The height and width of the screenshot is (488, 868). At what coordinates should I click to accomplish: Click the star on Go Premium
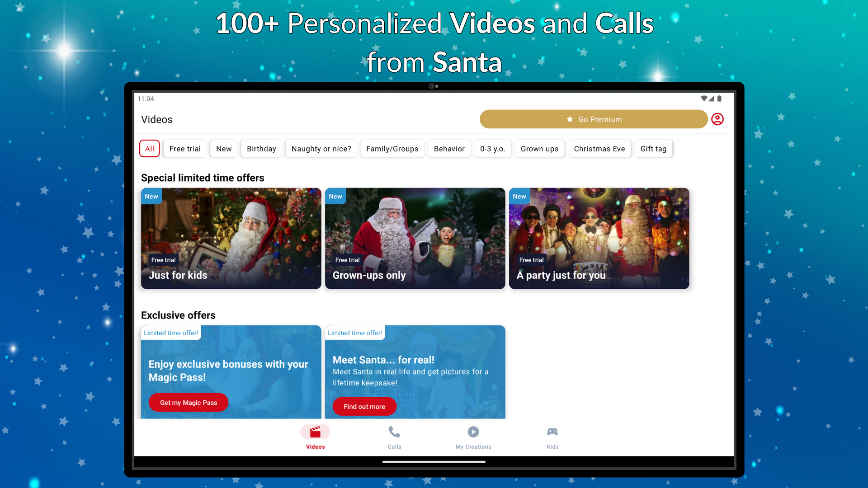pyautogui.click(x=570, y=119)
